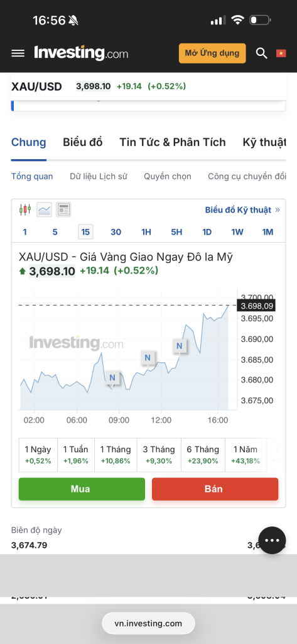Choose the 1 Tháng performance period
The height and width of the screenshot is (644, 297).
pos(116,455)
